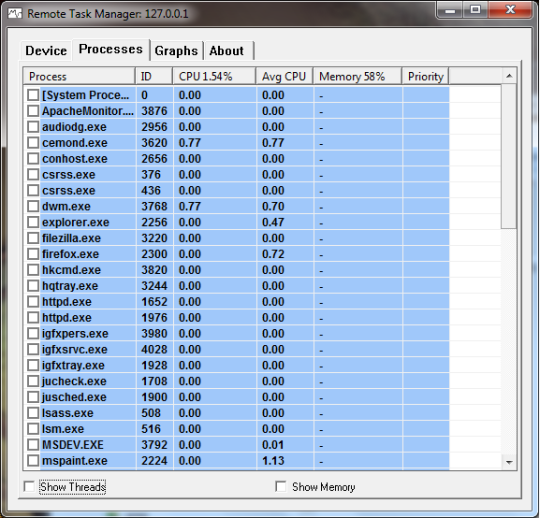The image size is (540, 518).
Task: Click ID 4028 of igfxsrvc.exe
Action: click(154, 350)
